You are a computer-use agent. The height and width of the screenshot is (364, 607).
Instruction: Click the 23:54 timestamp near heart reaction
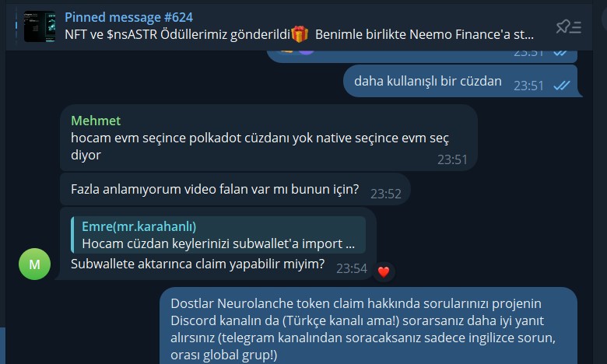coord(351,268)
